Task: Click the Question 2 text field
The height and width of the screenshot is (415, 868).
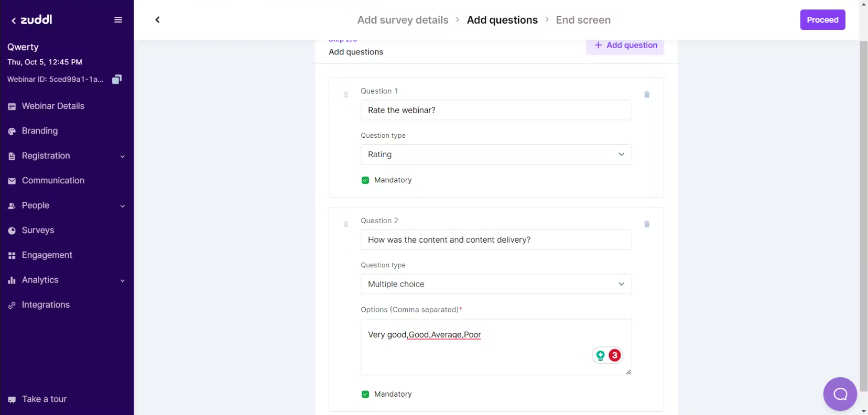Action: (x=496, y=240)
